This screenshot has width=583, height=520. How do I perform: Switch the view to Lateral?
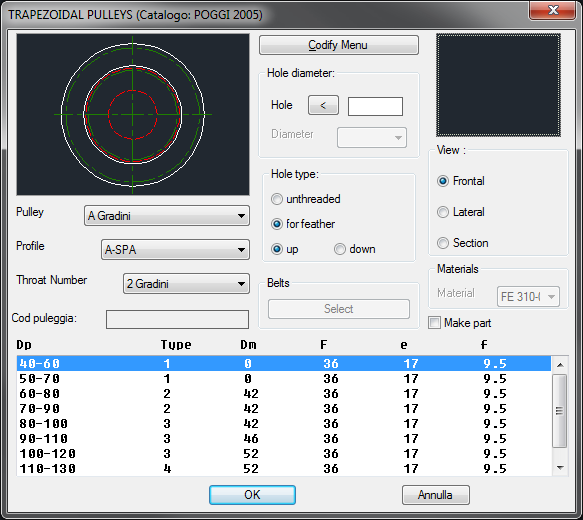coord(443,212)
